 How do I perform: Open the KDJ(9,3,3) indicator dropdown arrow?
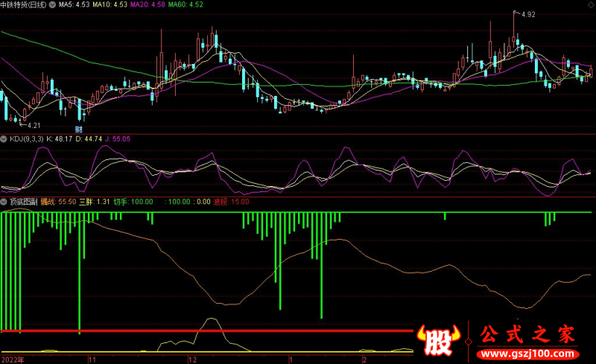pos(4,138)
